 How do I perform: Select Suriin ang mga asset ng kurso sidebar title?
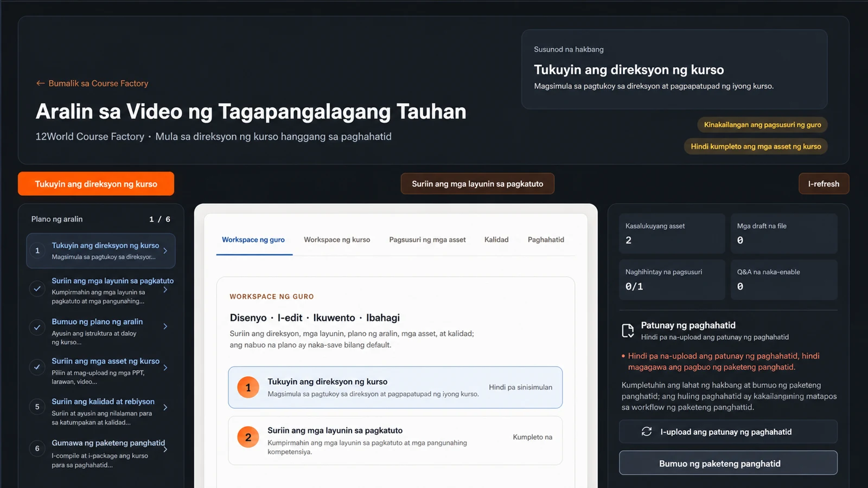105,361
